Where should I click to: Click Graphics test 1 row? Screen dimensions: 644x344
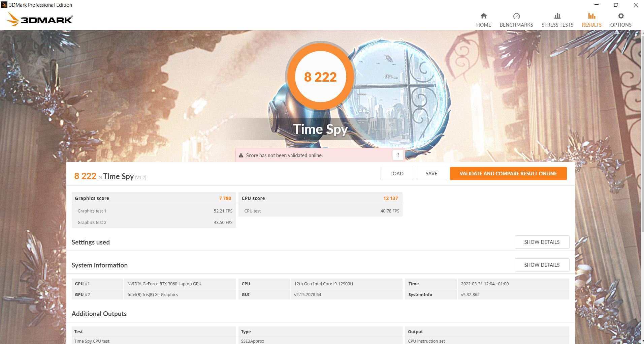[x=154, y=211]
